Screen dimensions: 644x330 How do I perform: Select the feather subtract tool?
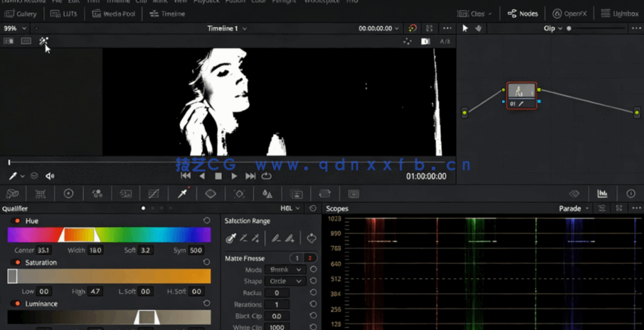point(276,238)
